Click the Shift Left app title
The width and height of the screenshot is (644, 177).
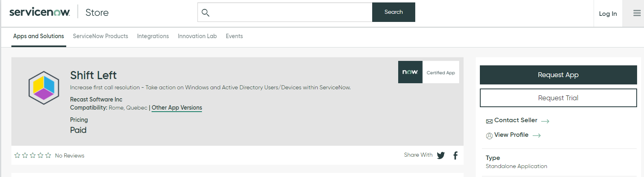click(x=93, y=75)
